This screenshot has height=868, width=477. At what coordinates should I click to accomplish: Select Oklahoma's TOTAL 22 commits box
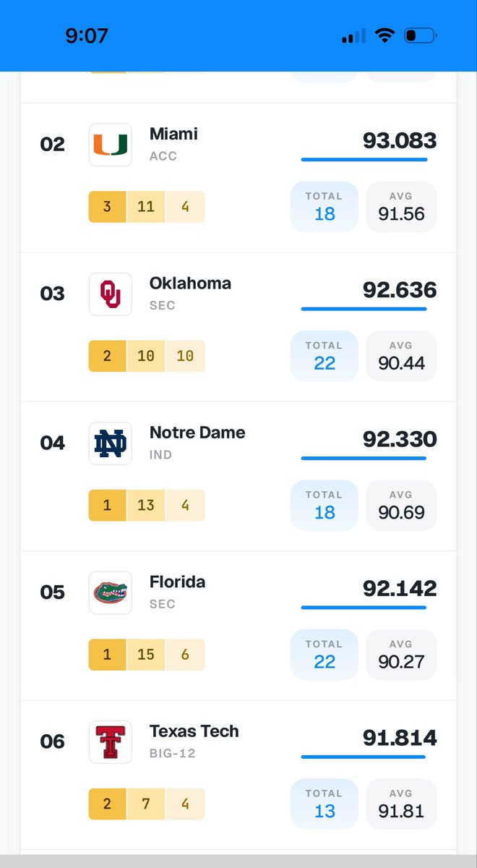point(325,356)
